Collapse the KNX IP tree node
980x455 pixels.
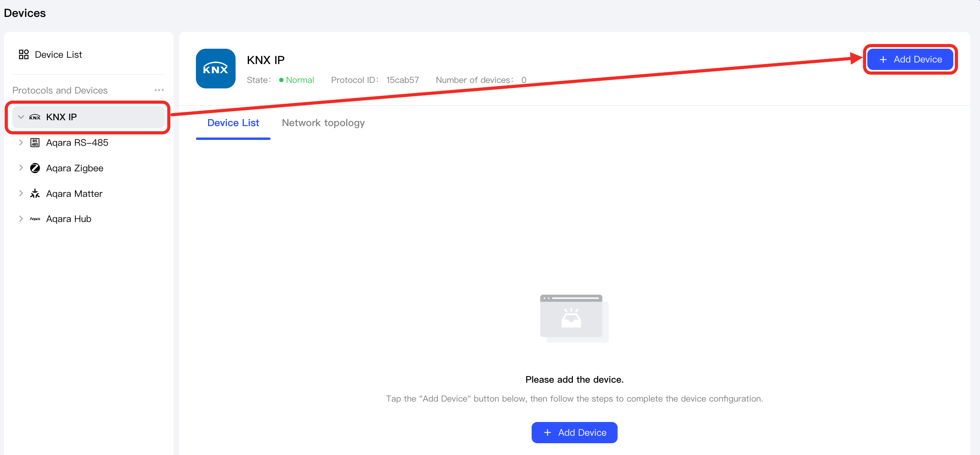pyautogui.click(x=21, y=117)
